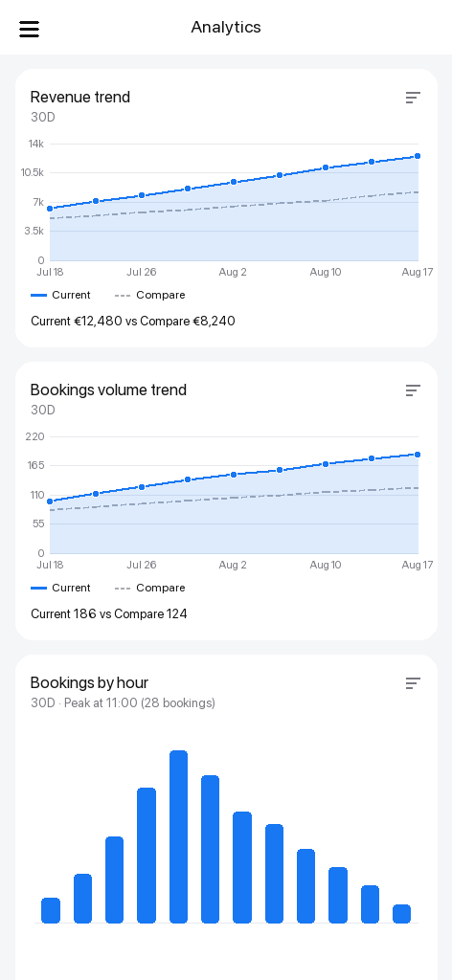Select the Aug 17 point on Revenue trend
The height and width of the screenshot is (980, 452).
[418, 156]
